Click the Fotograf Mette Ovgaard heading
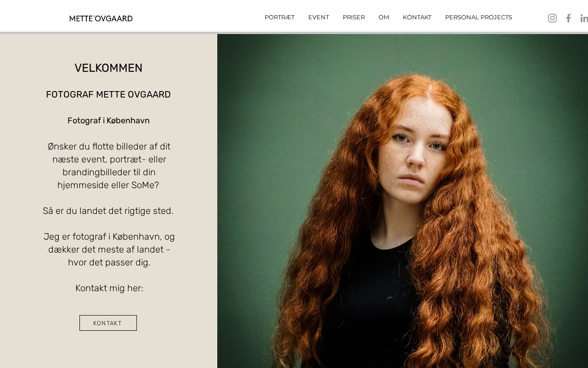 click(x=108, y=95)
